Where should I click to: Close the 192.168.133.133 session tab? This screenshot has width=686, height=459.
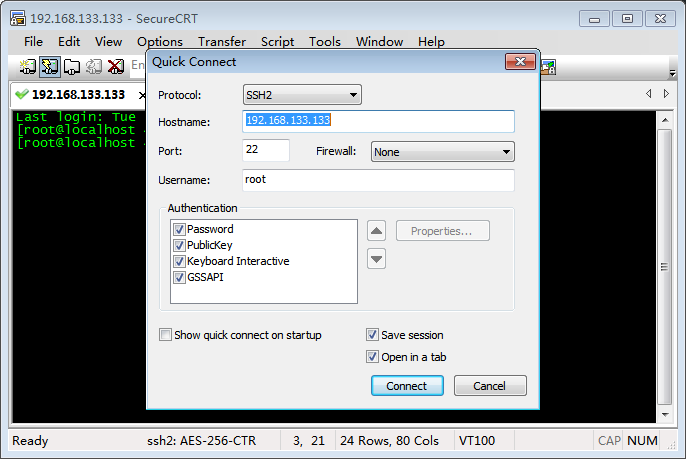[x=142, y=95]
